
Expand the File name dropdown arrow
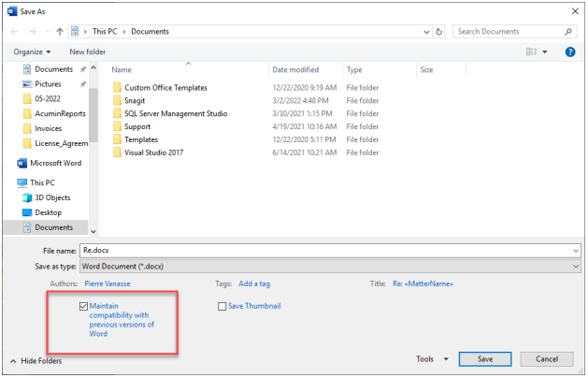[x=576, y=251]
